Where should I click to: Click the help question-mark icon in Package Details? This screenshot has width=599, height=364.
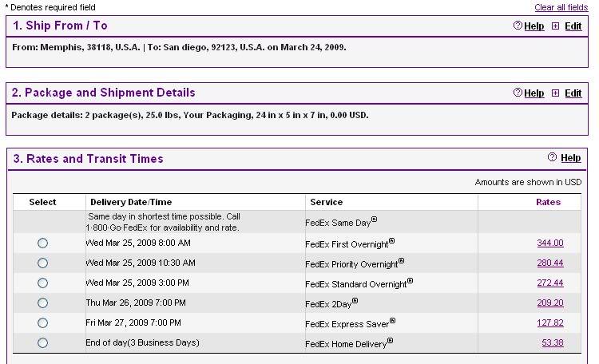tap(518, 93)
